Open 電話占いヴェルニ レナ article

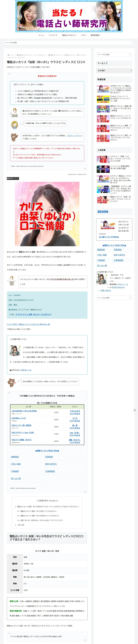(114, 118)
